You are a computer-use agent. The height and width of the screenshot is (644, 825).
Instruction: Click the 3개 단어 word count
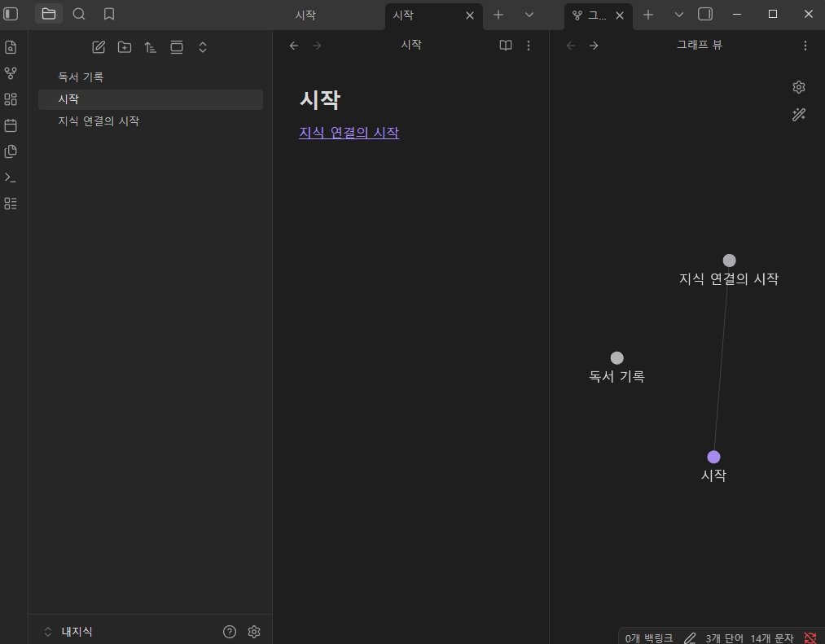click(x=724, y=638)
